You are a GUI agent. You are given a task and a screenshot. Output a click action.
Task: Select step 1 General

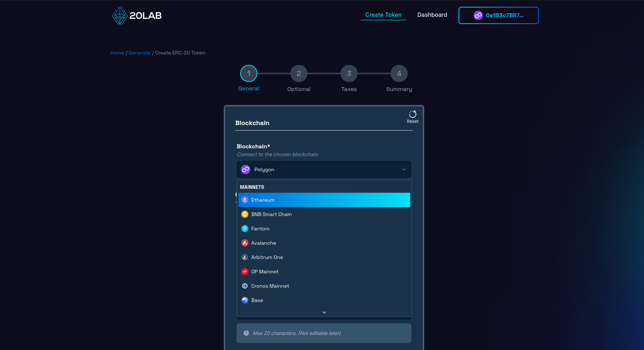pyautogui.click(x=249, y=73)
